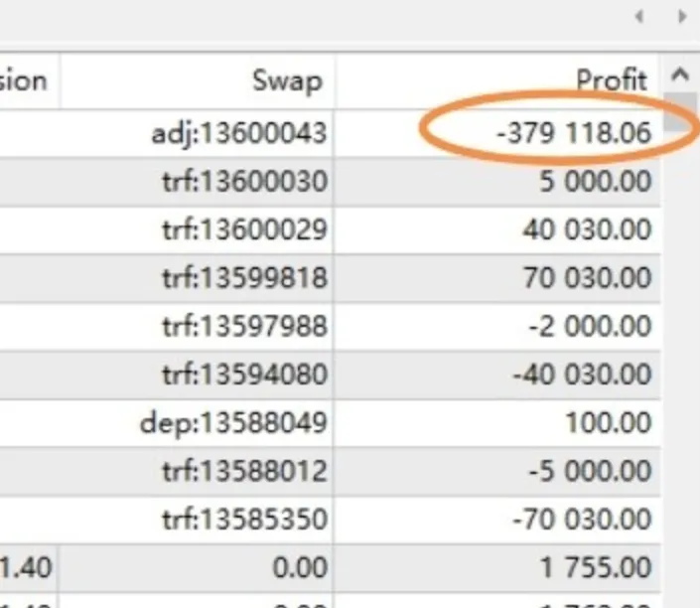Sort by the Swap column header
Screen dimensions: 700x608
point(287,81)
